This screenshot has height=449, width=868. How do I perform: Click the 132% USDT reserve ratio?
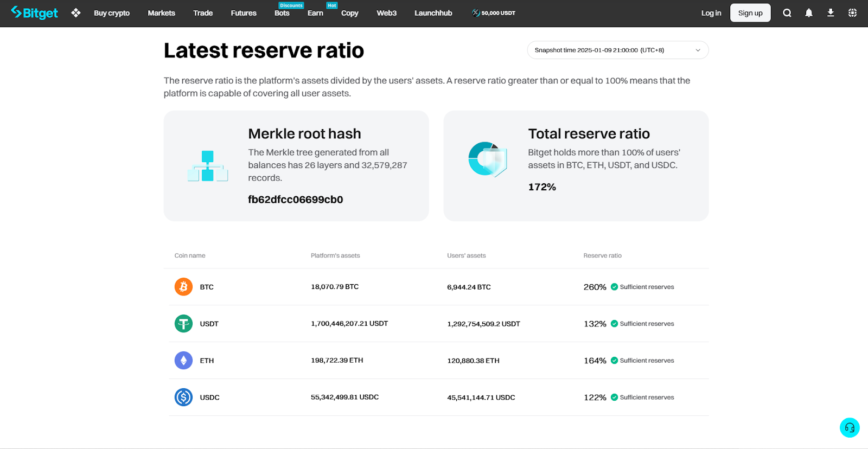(595, 324)
